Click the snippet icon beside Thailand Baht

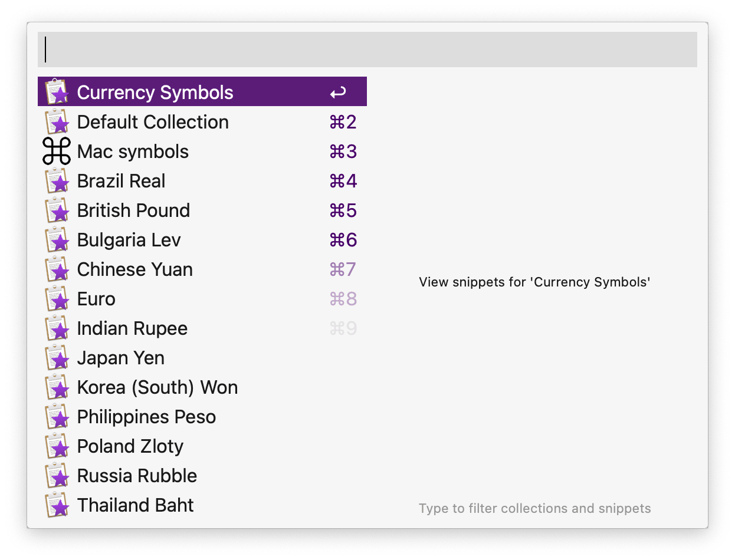coord(57,505)
